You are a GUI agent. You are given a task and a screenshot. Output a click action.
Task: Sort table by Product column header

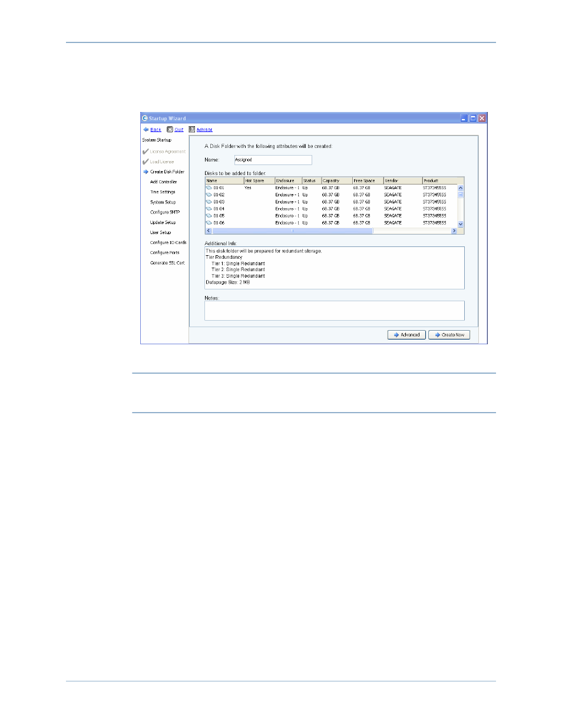click(440, 180)
